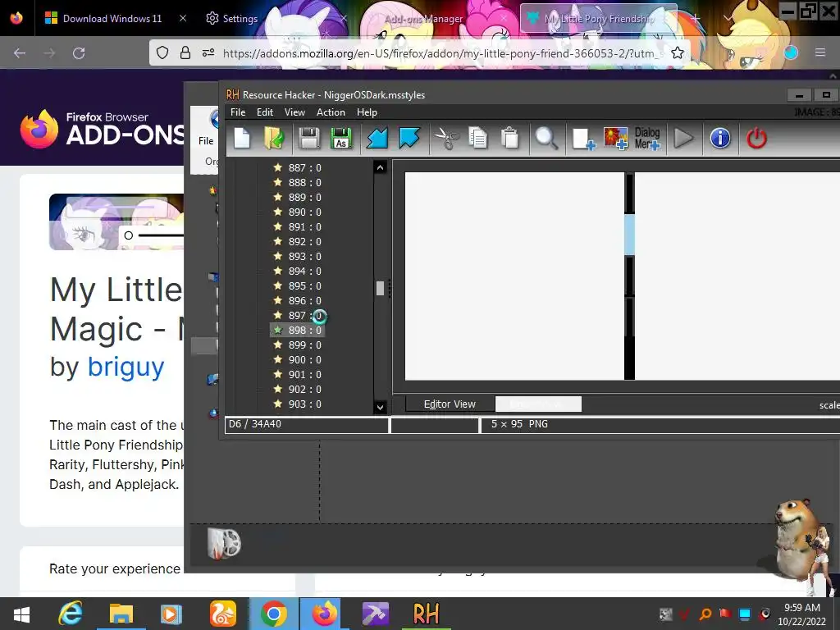Image resolution: width=840 pixels, height=630 pixels.
Task: View site security via padlock icon
Action: coord(185,52)
